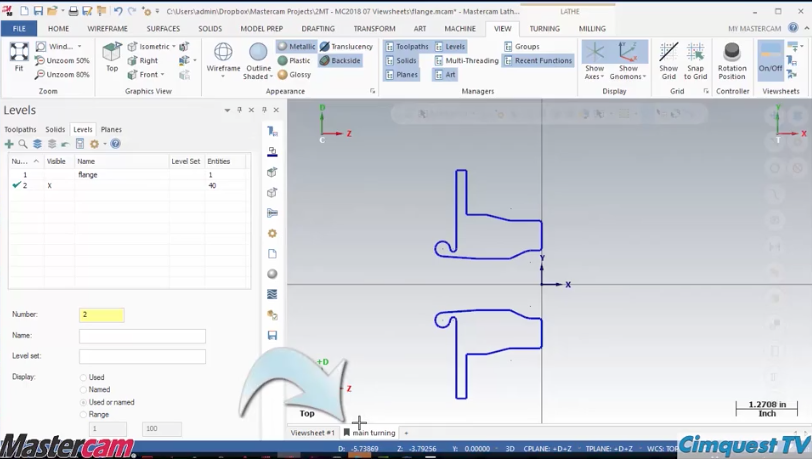Apply Plastic material appearance
Viewport: 812px width, 459px height.
tap(294, 61)
